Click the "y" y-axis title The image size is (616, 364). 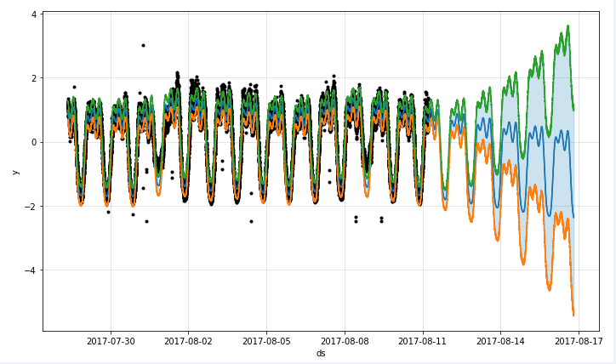(x=15, y=171)
